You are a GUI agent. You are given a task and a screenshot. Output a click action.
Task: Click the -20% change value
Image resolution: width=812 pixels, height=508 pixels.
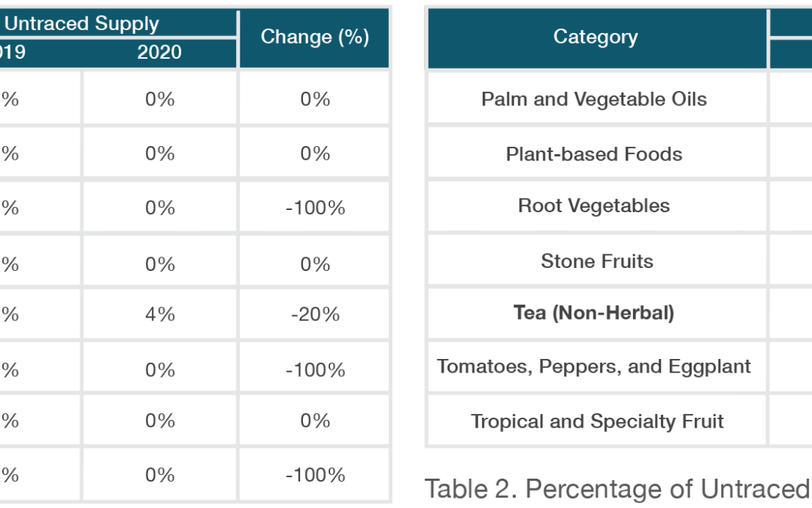315,314
